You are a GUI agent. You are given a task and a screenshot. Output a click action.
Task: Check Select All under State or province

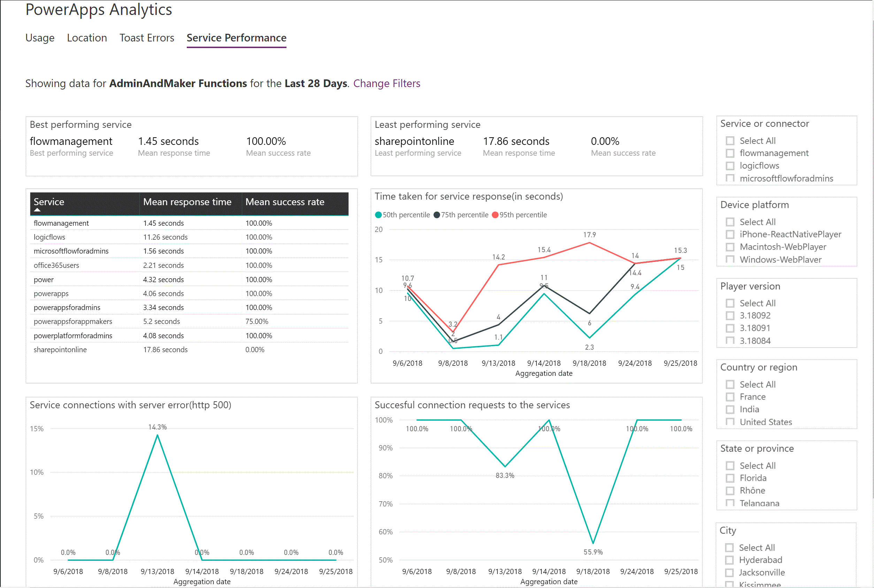pyautogui.click(x=730, y=466)
